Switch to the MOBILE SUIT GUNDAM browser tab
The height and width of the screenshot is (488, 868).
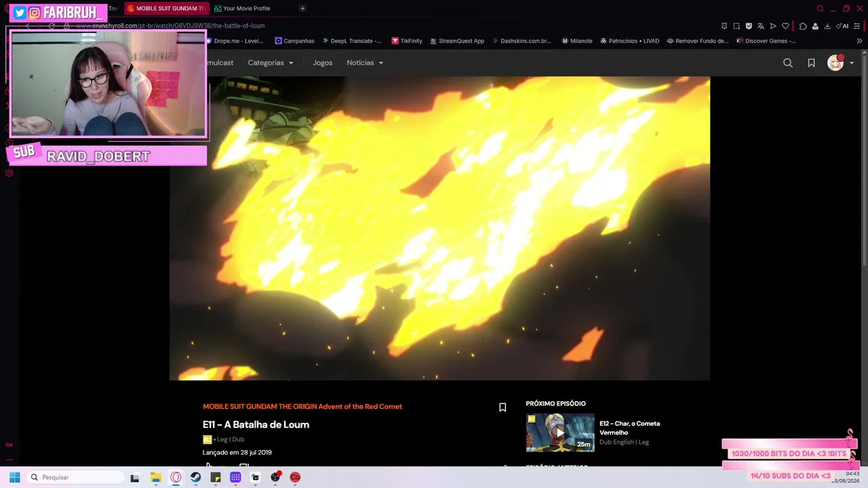click(165, 8)
